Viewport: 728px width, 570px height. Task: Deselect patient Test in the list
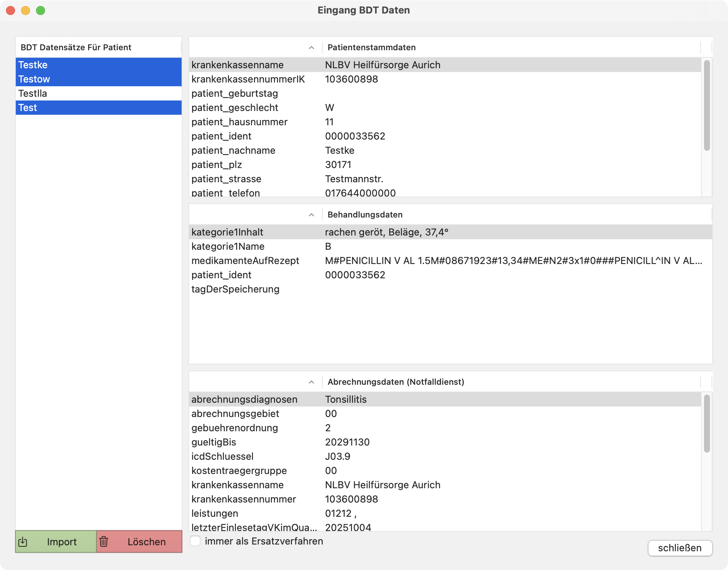coord(75,108)
